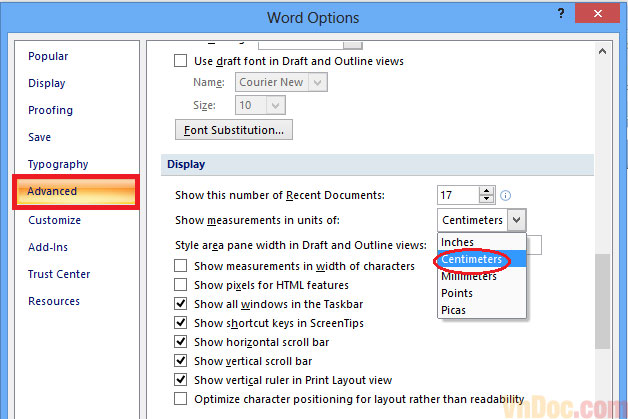
Task: Pick Points from the measurement list
Action: point(457,293)
